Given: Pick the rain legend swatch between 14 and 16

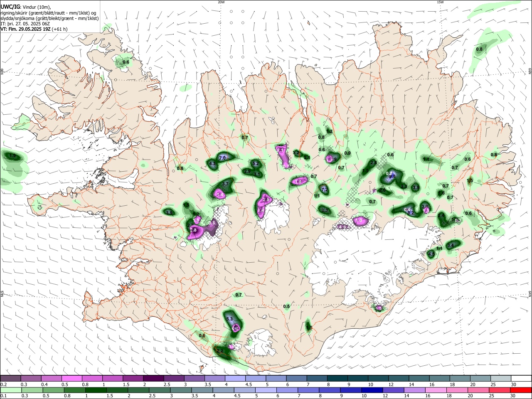Looking at the screenshot, I should tap(416, 390).
